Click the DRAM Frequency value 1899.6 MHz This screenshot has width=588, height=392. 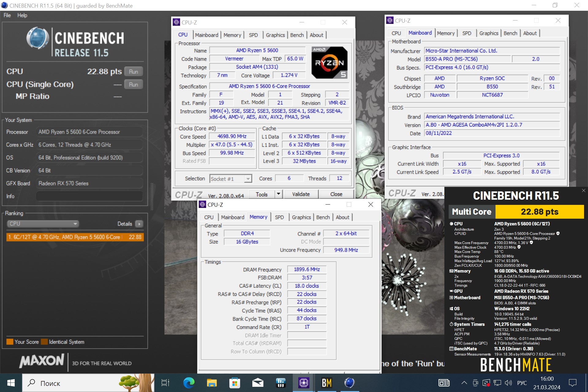pyautogui.click(x=307, y=269)
